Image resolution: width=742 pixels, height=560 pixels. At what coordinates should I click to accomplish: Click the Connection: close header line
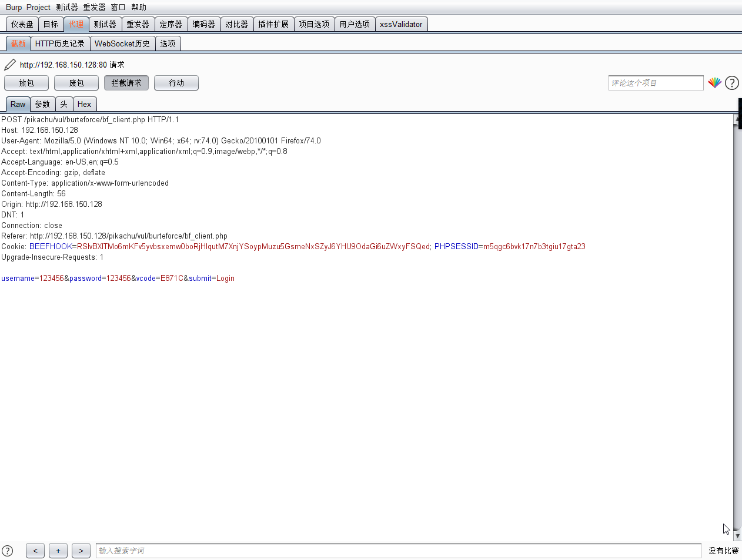[x=32, y=225]
